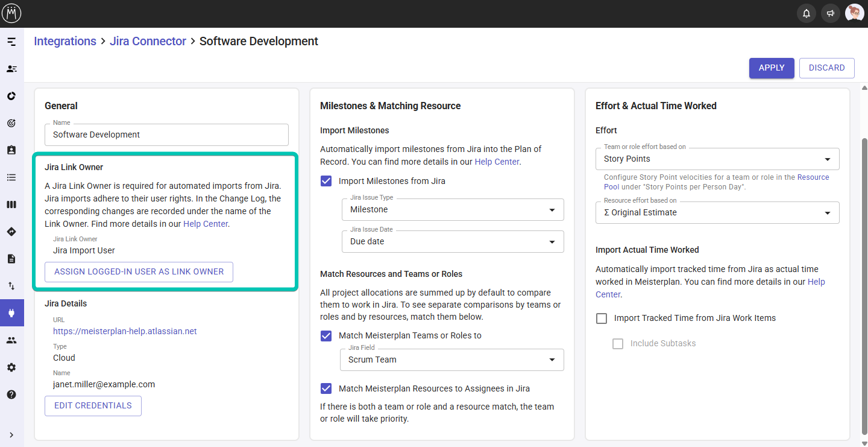Open Team or role effort based on dropdown
The width and height of the screenshot is (868, 447).
click(x=717, y=159)
